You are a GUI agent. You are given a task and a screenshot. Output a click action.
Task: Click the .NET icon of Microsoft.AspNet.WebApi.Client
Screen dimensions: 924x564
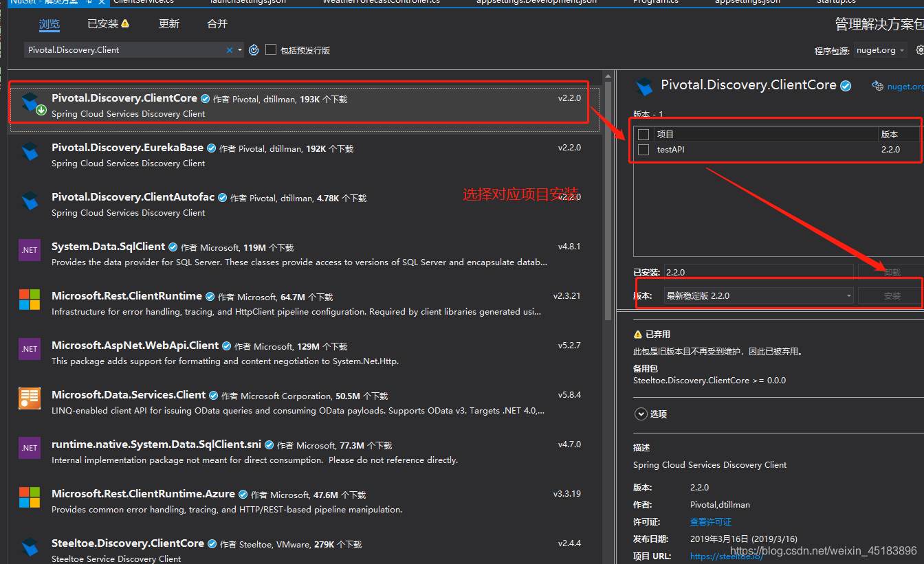[x=30, y=349]
